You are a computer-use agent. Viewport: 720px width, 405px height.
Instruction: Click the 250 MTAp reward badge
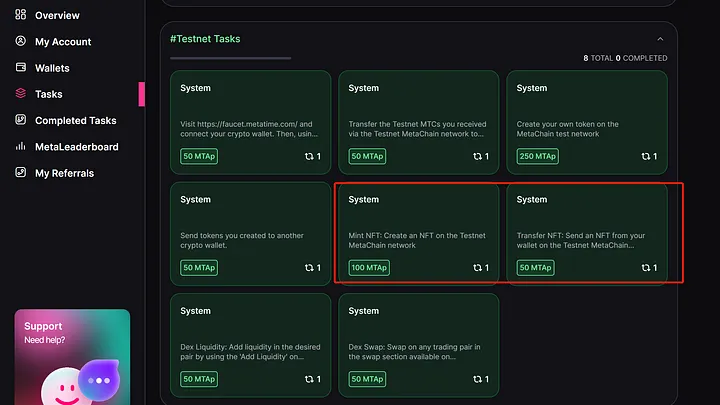(538, 156)
